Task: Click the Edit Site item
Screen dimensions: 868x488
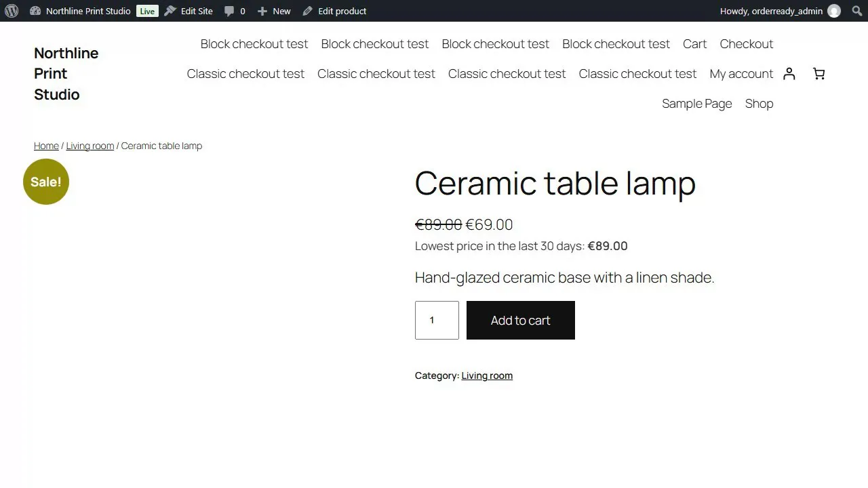Action: 189,11
